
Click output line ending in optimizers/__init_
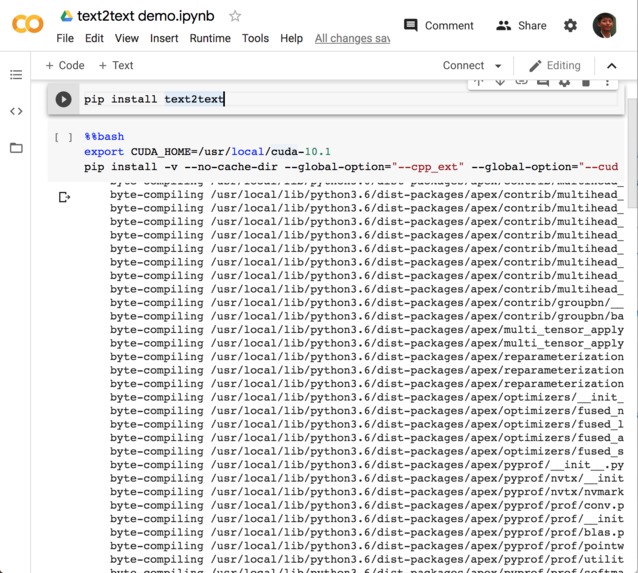point(367,397)
